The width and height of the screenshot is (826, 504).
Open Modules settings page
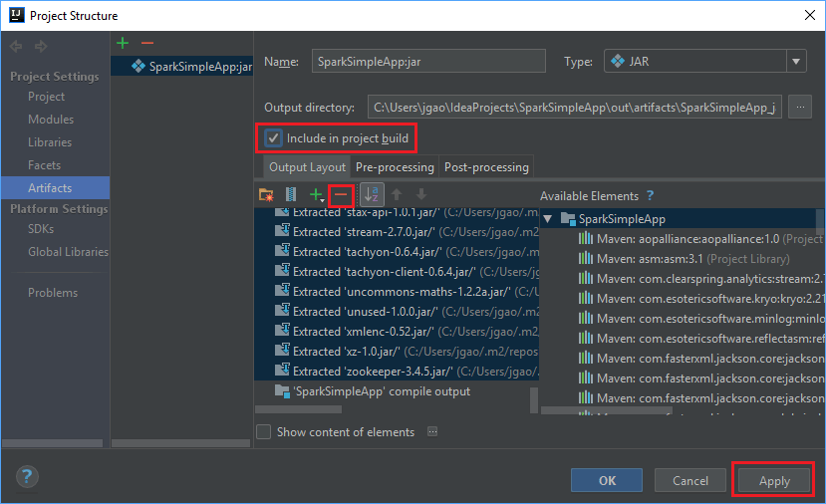(51, 119)
